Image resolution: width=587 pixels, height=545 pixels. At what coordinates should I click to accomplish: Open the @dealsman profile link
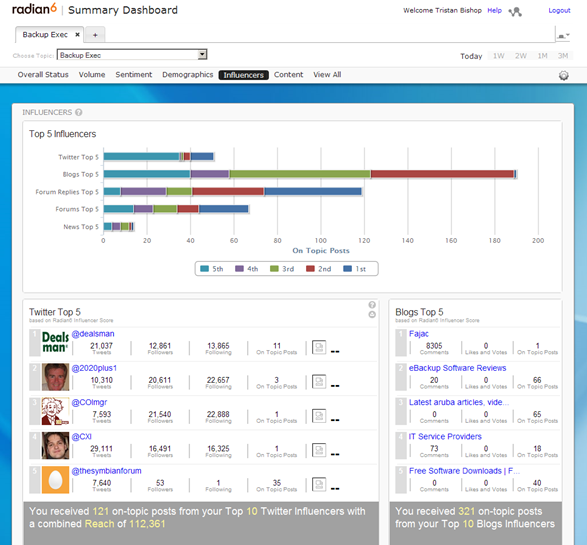(x=93, y=334)
